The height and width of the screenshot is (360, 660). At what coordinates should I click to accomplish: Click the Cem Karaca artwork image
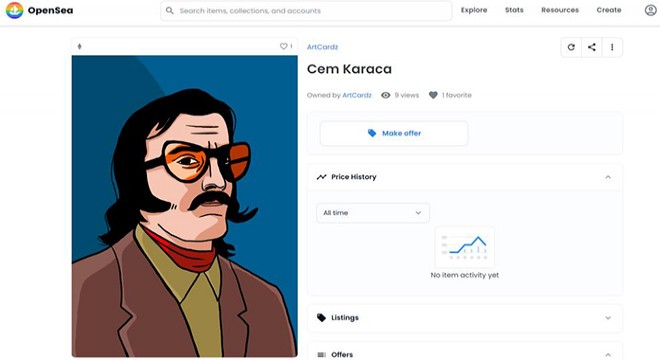pos(184,206)
